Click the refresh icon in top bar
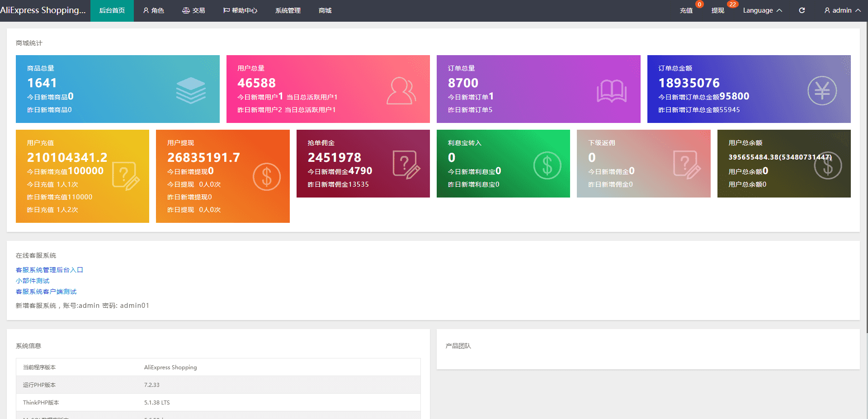 tap(802, 10)
